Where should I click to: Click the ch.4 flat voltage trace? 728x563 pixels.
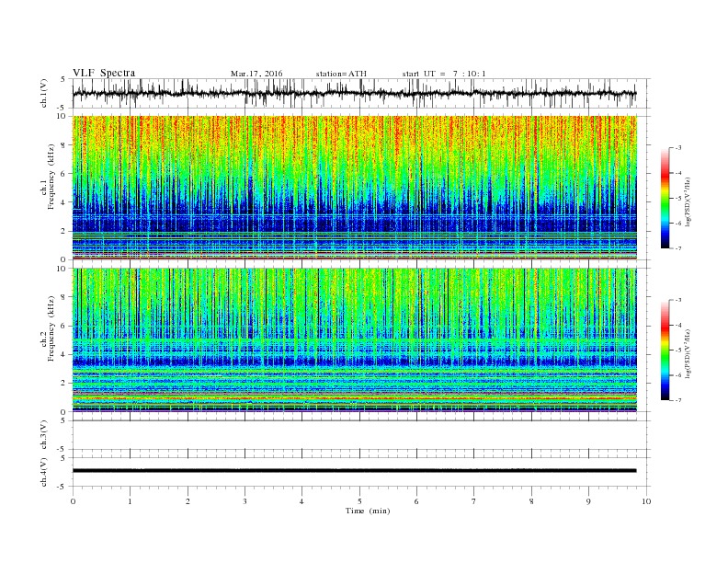[x=354, y=471]
